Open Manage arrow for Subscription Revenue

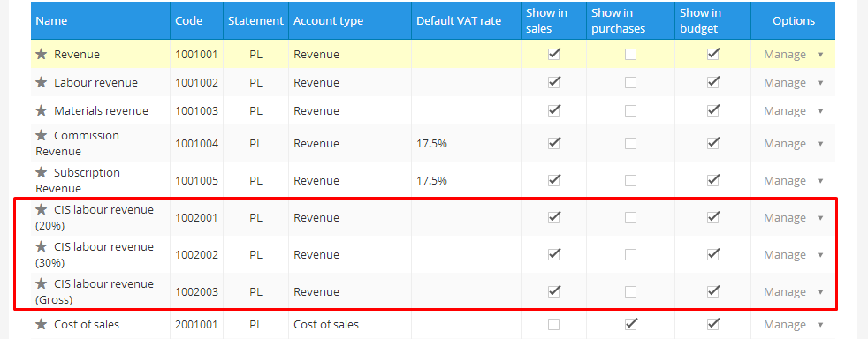click(820, 181)
